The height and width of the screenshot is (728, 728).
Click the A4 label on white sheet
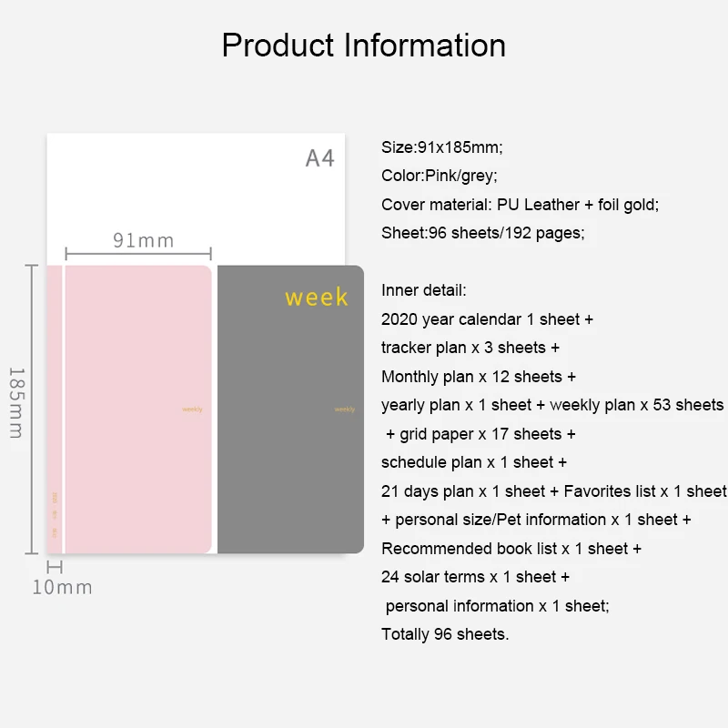click(320, 157)
